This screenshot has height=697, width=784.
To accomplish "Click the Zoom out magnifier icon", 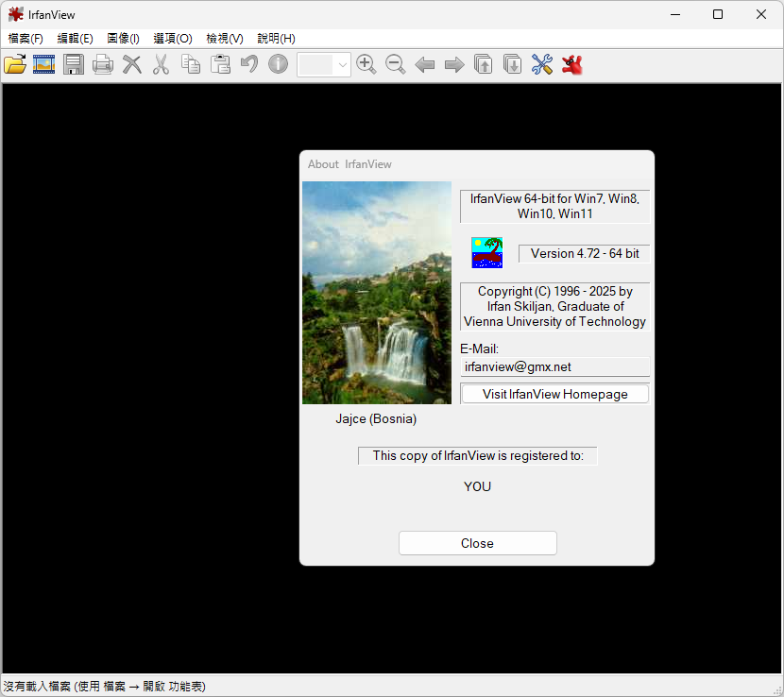I will (396, 64).
